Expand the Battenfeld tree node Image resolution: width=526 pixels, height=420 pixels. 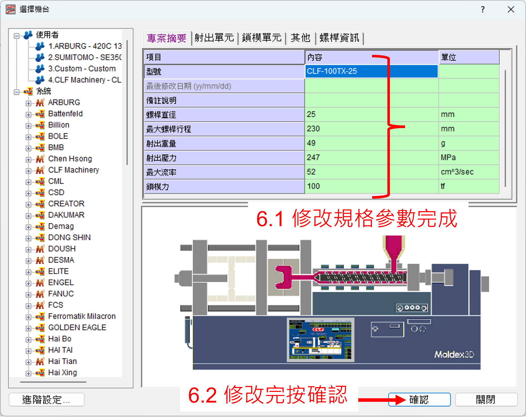coord(28,114)
